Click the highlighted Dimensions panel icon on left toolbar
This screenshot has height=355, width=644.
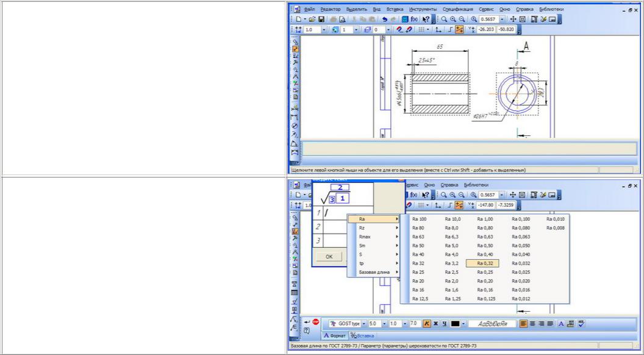pyautogui.click(x=295, y=49)
